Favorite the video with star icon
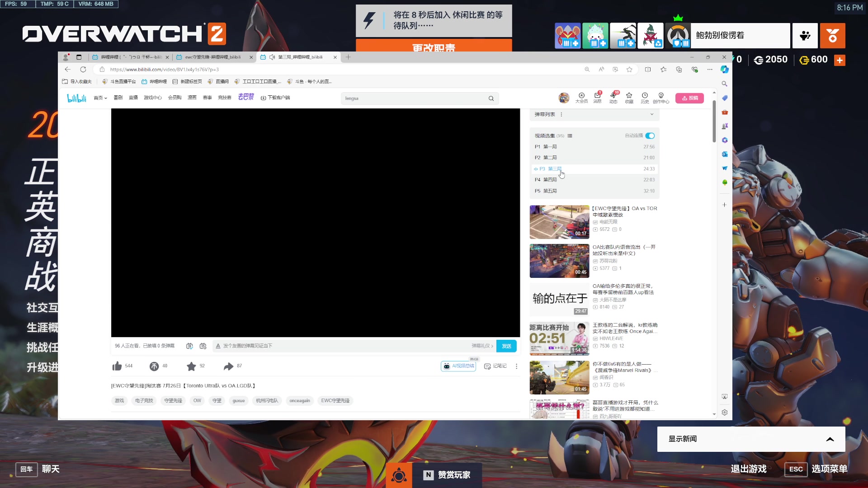Screen dimensions: 868x488 click(191, 366)
